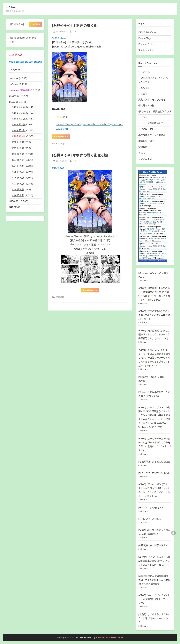This screenshot has width=180, height=644.
Task: Open the C105 同人誌 subcategory under 同人誌
Action: (19, 136)
